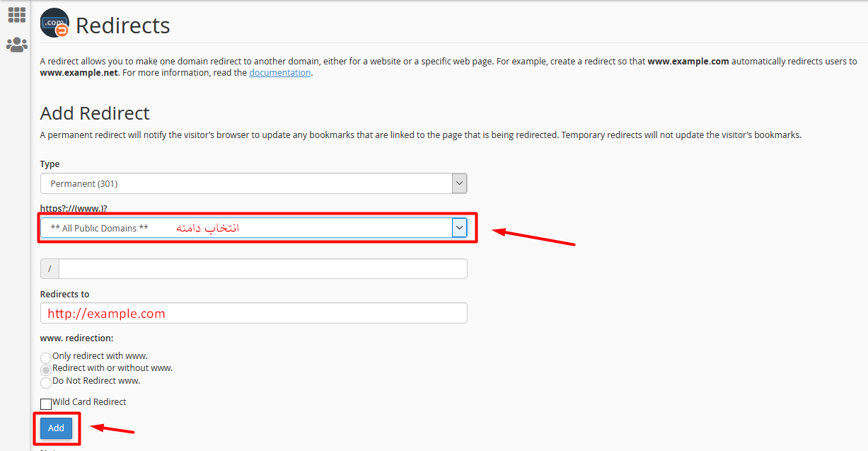Select 'Do Not Redirect www.' radio

click(x=46, y=382)
